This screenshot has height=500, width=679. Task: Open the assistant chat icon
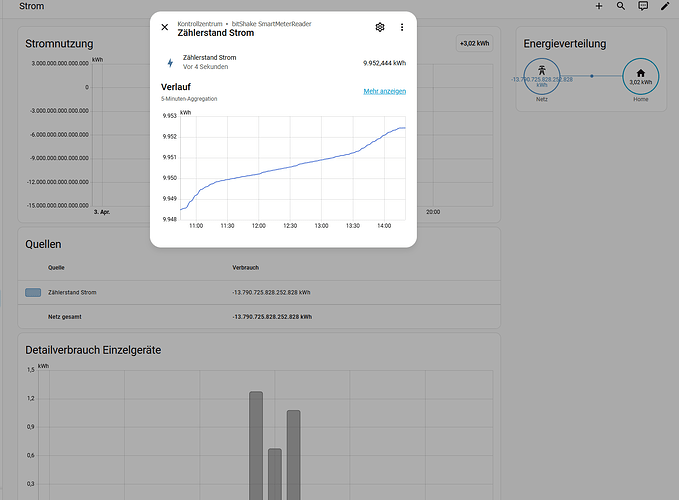tap(643, 7)
